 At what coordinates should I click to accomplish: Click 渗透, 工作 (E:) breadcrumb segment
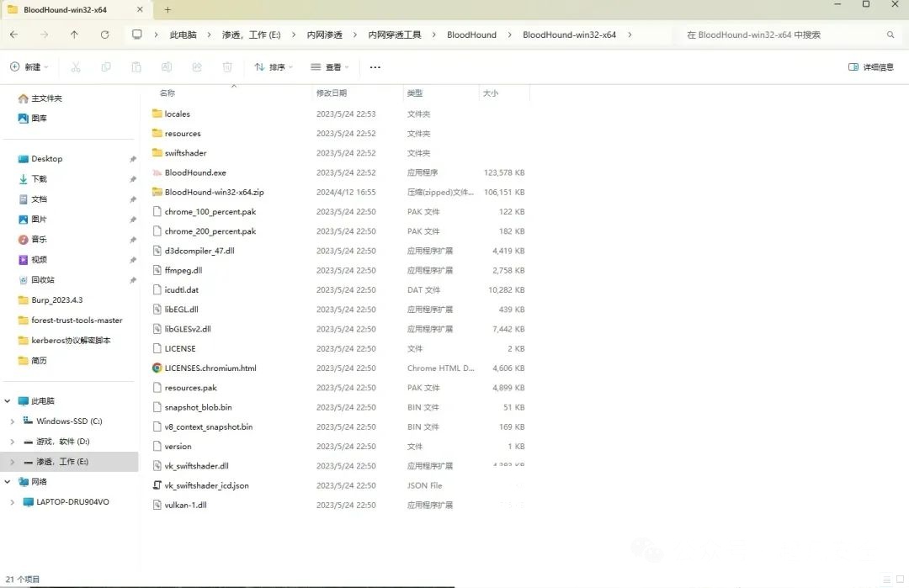coord(251,34)
